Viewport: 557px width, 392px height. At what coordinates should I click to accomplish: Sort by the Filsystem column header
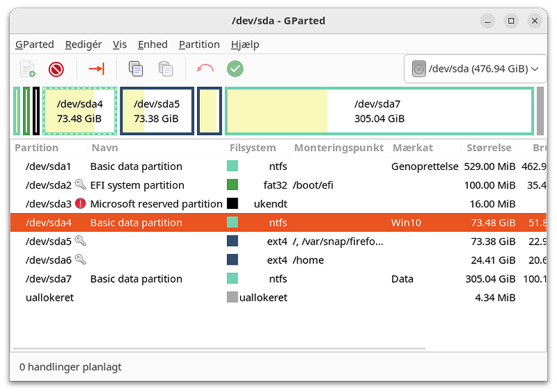(253, 148)
